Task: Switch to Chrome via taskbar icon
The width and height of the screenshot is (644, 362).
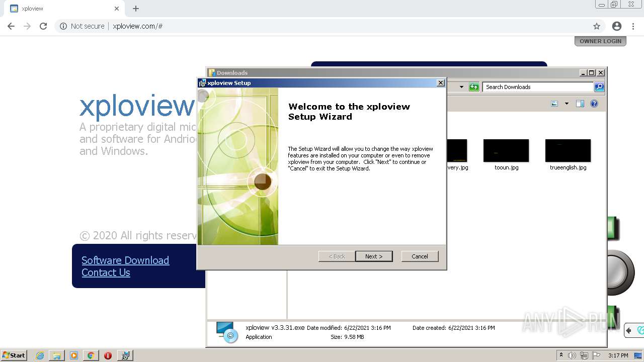Action: coord(91,355)
